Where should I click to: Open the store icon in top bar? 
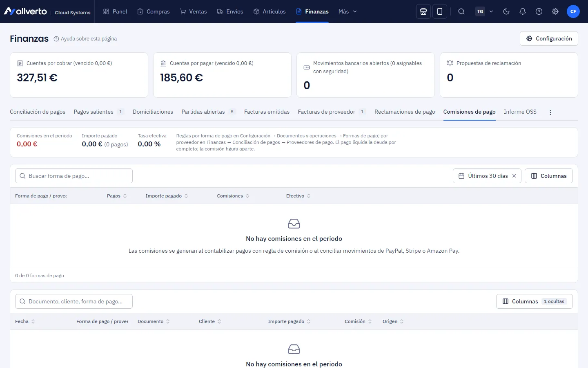423,11
